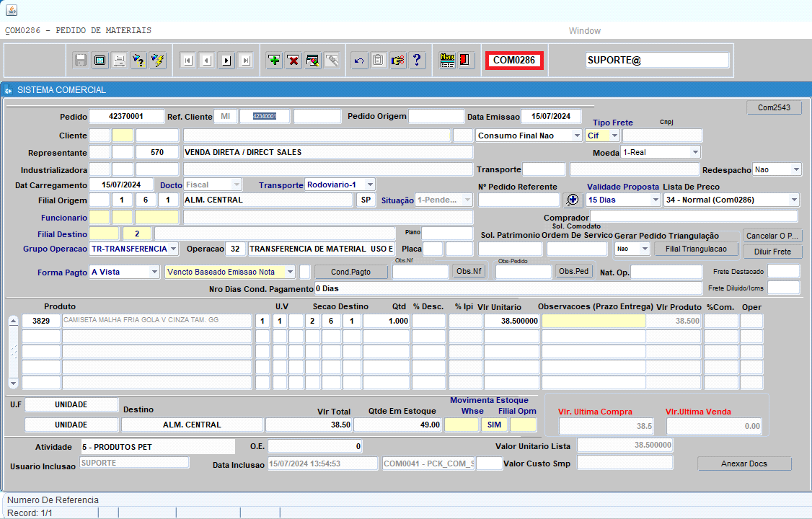812x519 pixels.
Task: Clear the record using the window eraser icon
Action: (x=313, y=61)
